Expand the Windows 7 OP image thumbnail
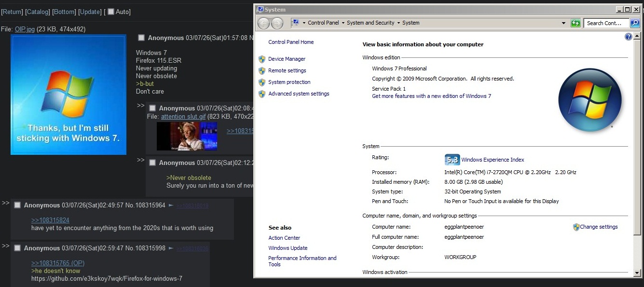 coord(69,95)
